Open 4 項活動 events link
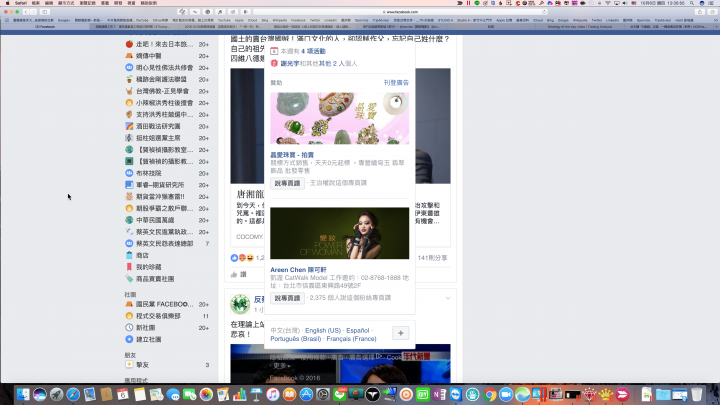720x405 pixels. coord(313,51)
